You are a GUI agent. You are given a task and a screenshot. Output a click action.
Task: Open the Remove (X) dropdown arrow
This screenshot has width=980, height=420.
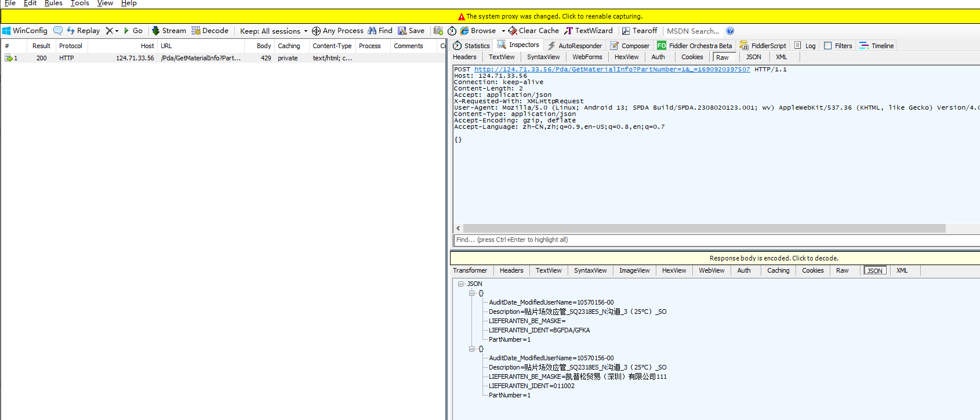tap(117, 31)
